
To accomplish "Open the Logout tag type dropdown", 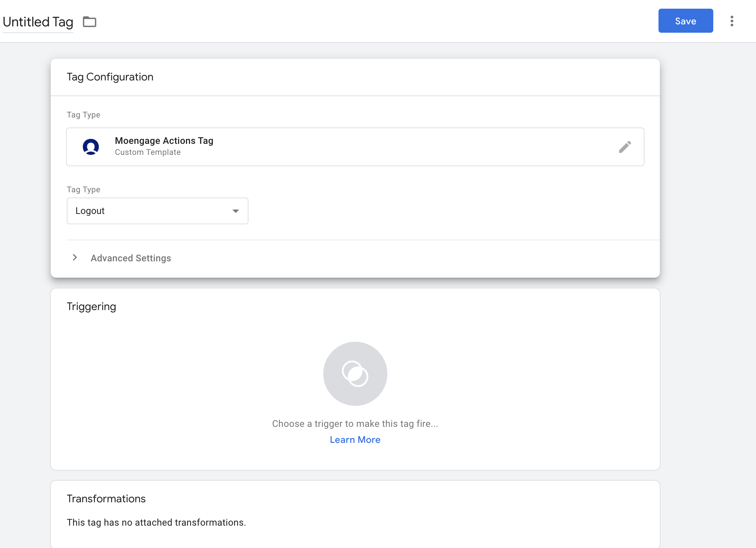I will click(157, 211).
